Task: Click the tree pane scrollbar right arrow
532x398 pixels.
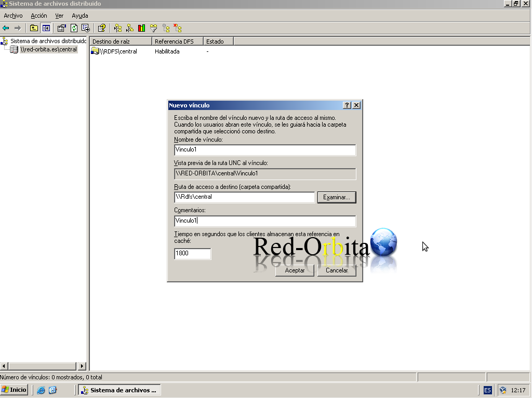Action: tap(82, 366)
